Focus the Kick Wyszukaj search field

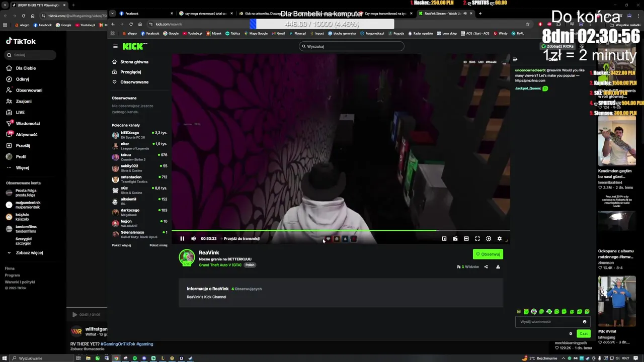click(x=351, y=46)
